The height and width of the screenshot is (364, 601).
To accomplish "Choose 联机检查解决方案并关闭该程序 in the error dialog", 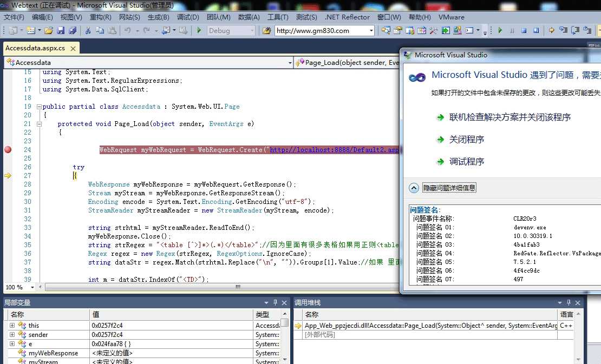I will (x=510, y=117).
